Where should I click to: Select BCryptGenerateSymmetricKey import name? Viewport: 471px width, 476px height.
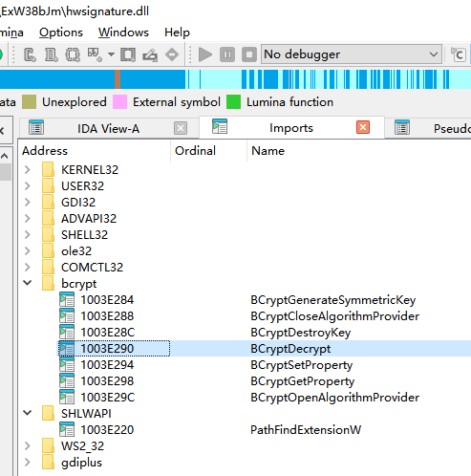click(x=332, y=300)
